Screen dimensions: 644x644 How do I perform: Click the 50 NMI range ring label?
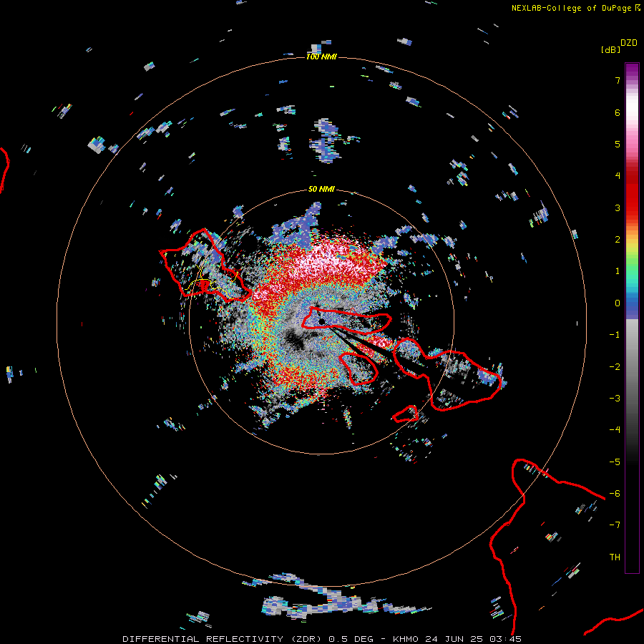click(x=321, y=189)
